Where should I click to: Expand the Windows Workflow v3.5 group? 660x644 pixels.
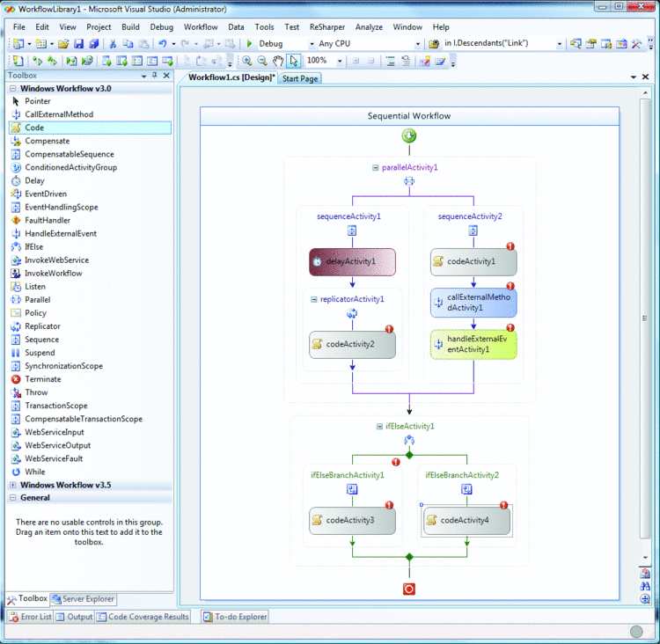(12, 485)
